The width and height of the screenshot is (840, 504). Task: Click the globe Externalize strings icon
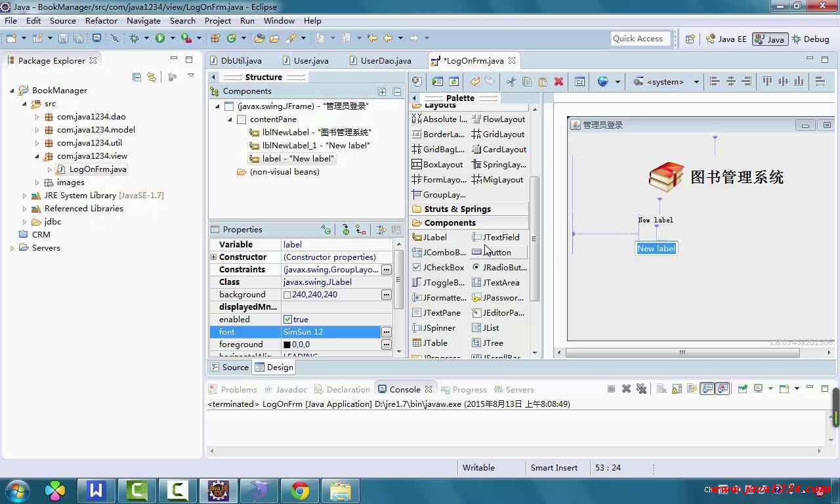tap(603, 81)
